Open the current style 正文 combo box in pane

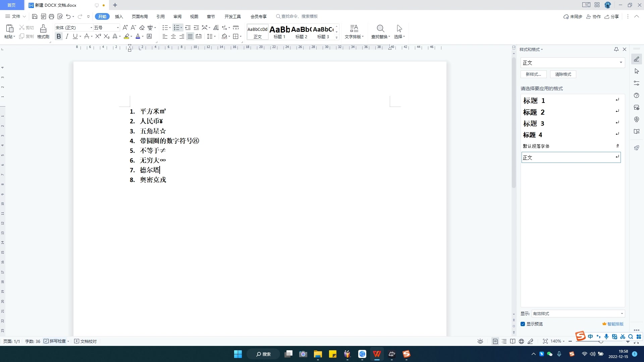573,63
